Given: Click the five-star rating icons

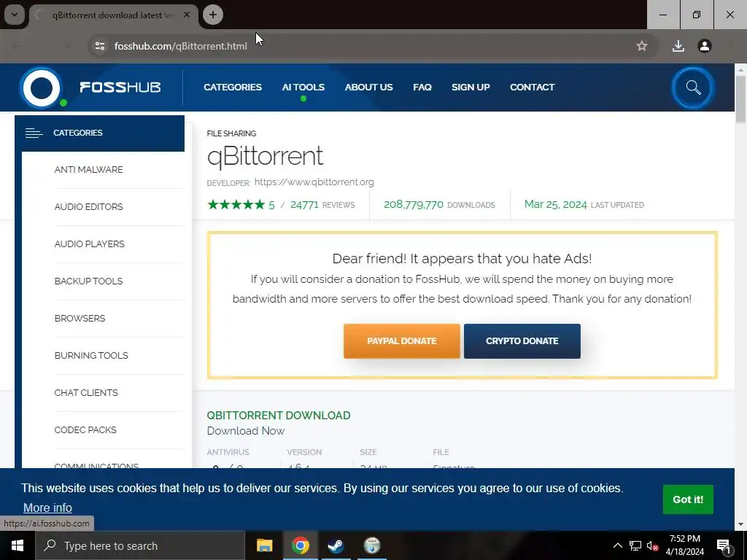Looking at the screenshot, I should pos(236,205).
